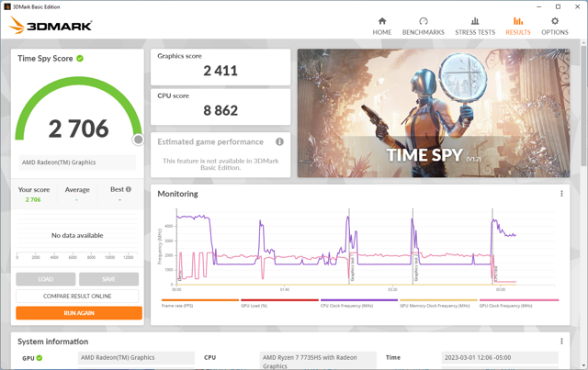
Task: Click the score gauge end knob
Action: point(139,140)
